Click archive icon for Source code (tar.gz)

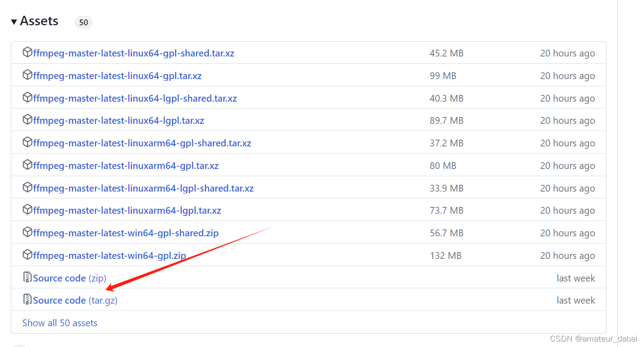coord(28,300)
